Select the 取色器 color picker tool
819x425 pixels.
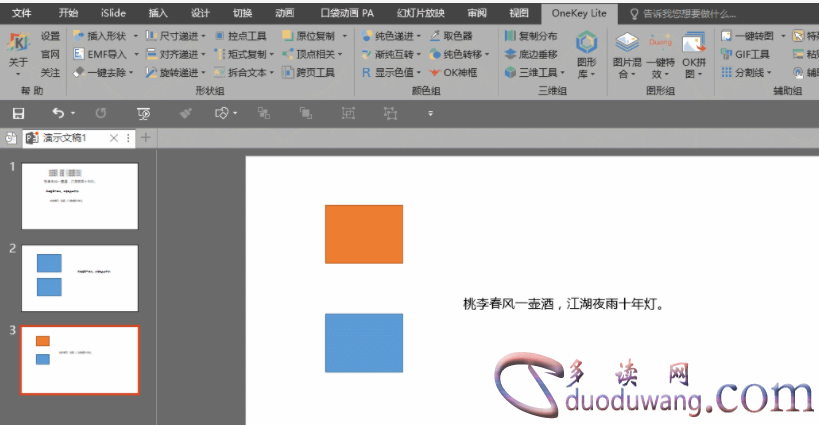[451, 36]
